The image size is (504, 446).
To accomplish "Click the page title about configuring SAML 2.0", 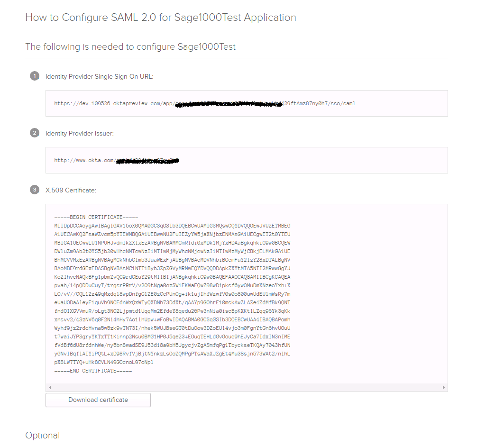I will (x=161, y=18).
